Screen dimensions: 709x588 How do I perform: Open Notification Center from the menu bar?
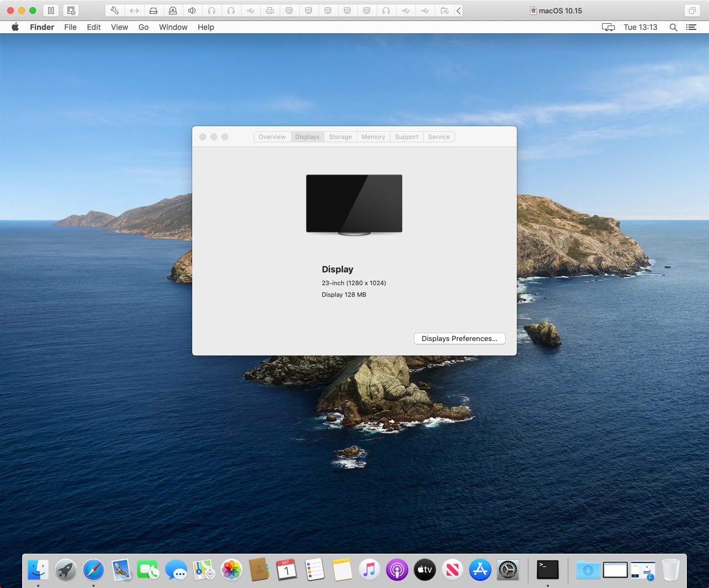click(691, 27)
